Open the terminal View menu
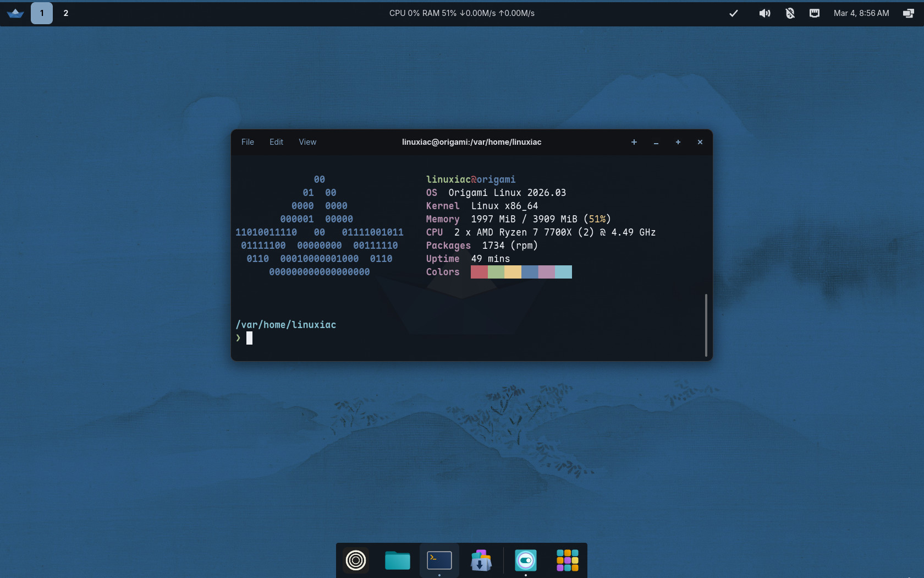Viewport: 924px width, 578px height. (x=307, y=142)
